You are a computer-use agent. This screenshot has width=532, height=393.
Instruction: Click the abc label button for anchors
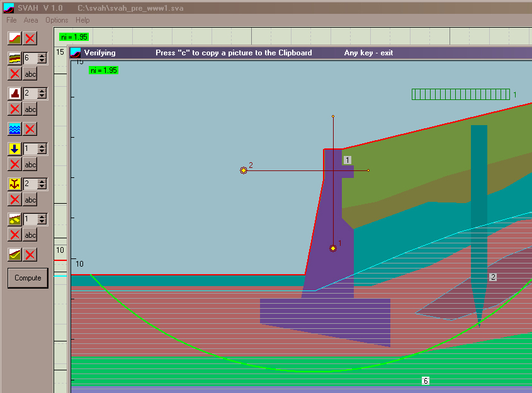pos(30,199)
